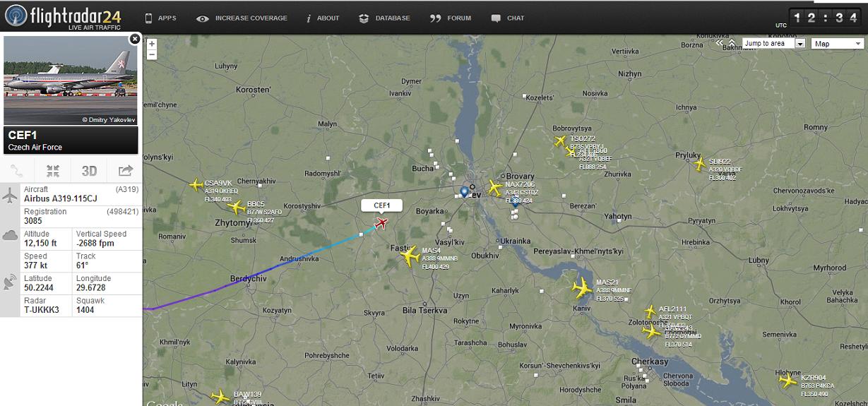Open the FORUM link

point(451,18)
